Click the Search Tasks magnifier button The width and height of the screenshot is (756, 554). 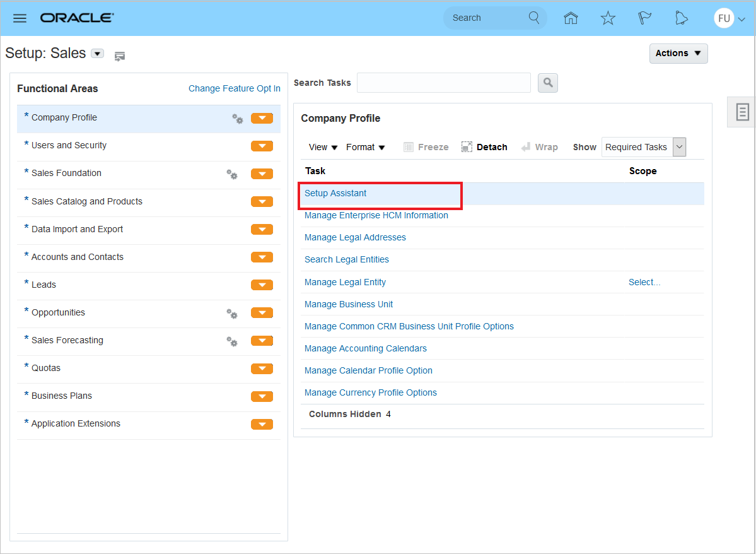(x=548, y=83)
